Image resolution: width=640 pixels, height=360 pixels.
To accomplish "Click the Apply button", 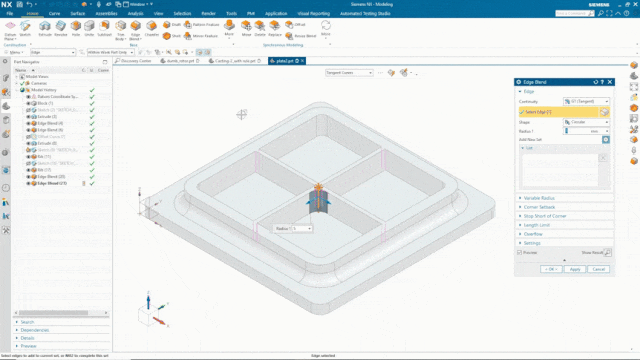I will [x=575, y=269].
